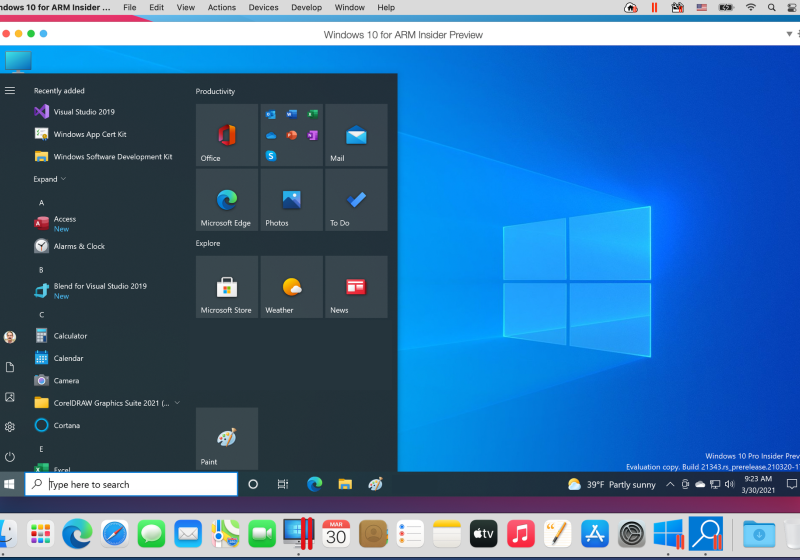Click the Parallels pause icon in menu bar
Viewport: 800px width, 560px height.
[654, 7]
